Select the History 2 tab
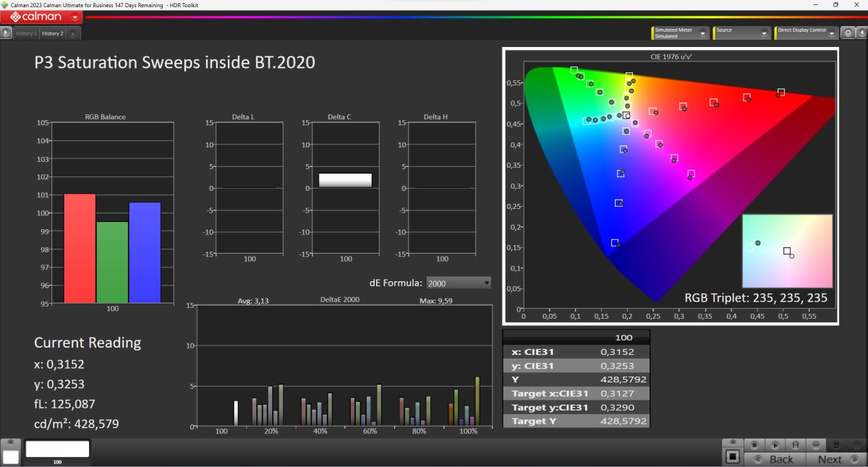This screenshot has height=467, width=868. pos(52,34)
